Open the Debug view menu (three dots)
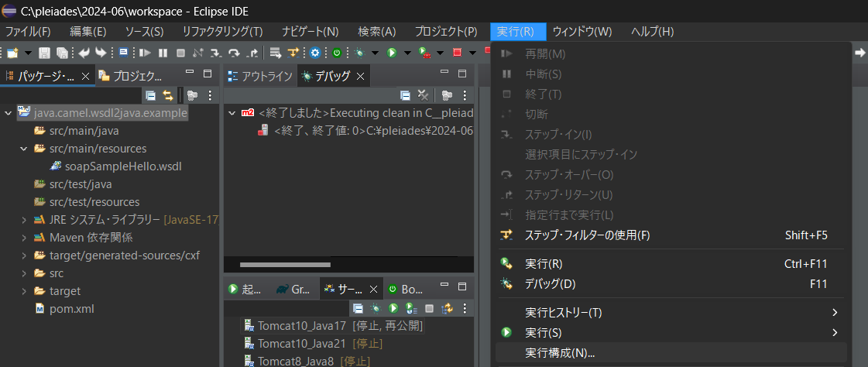The height and width of the screenshot is (367, 868). [465, 95]
